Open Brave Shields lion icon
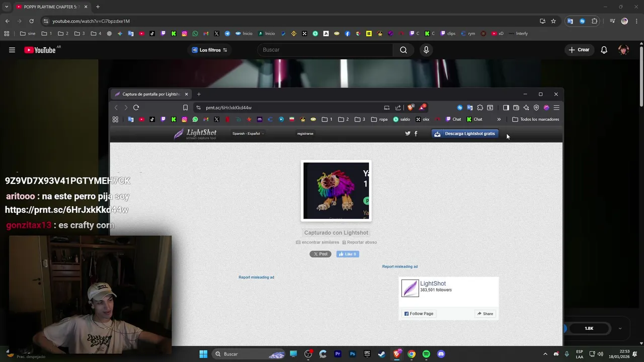Screen dimensions: 644x362 click(x=411, y=108)
